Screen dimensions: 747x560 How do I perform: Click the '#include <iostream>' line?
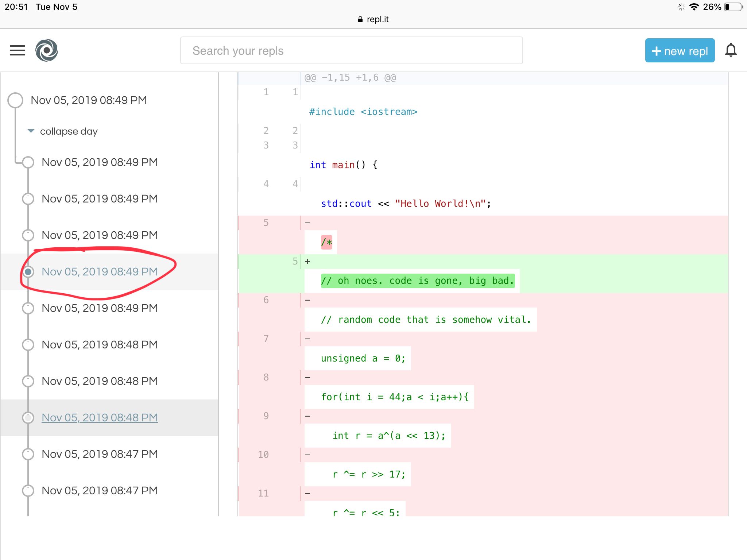point(363,112)
